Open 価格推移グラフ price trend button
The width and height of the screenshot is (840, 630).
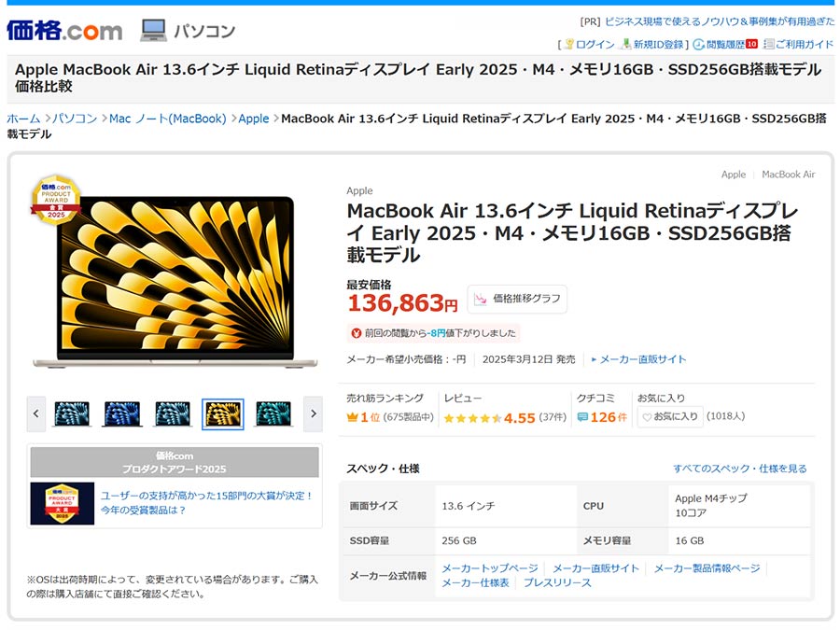517,299
